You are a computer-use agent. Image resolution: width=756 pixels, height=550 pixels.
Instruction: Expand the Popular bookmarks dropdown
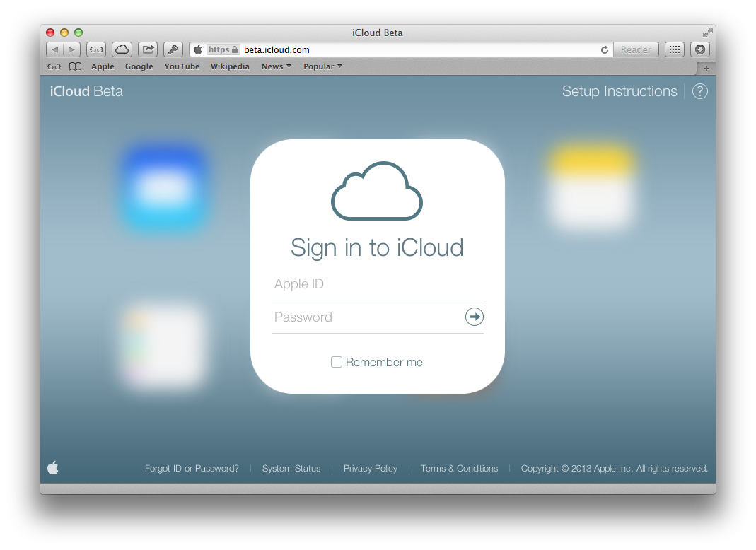click(x=322, y=66)
